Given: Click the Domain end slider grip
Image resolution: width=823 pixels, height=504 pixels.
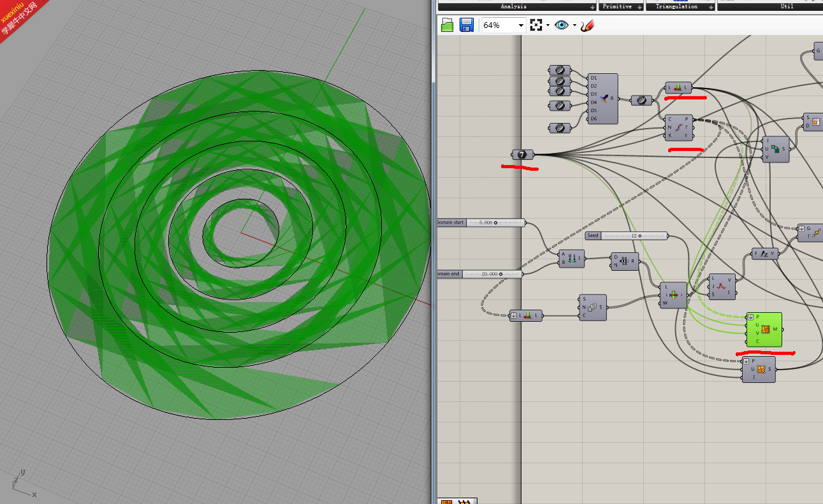Looking at the screenshot, I should 500,274.
